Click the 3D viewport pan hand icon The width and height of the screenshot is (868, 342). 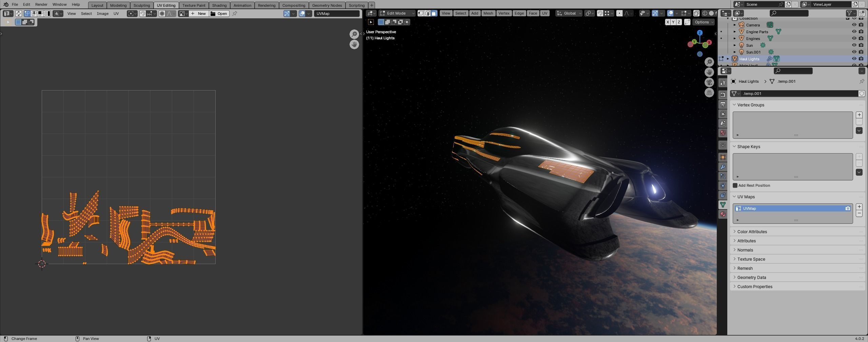coord(709,72)
